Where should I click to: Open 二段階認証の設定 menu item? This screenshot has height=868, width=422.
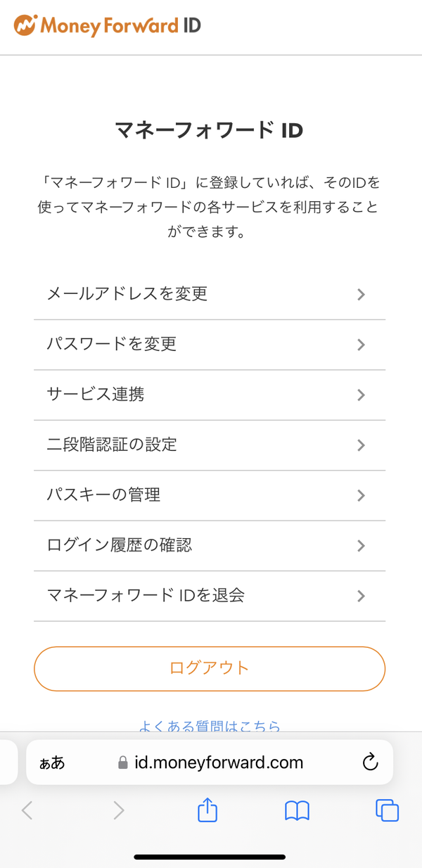click(x=210, y=445)
